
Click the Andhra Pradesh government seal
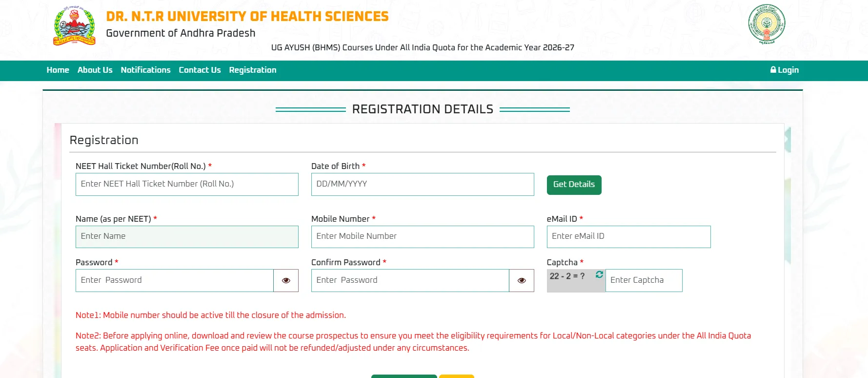coord(767,24)
